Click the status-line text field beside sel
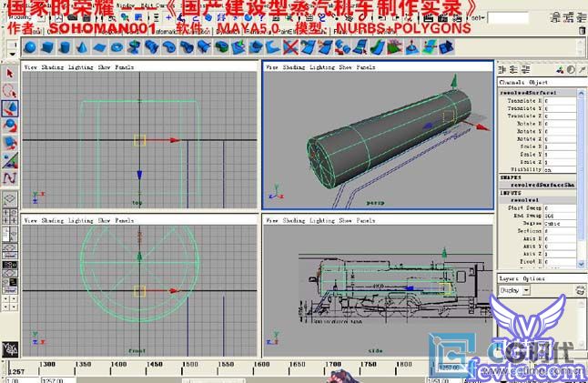Viewport: 588px width, 383px height. tap(508, 17)
